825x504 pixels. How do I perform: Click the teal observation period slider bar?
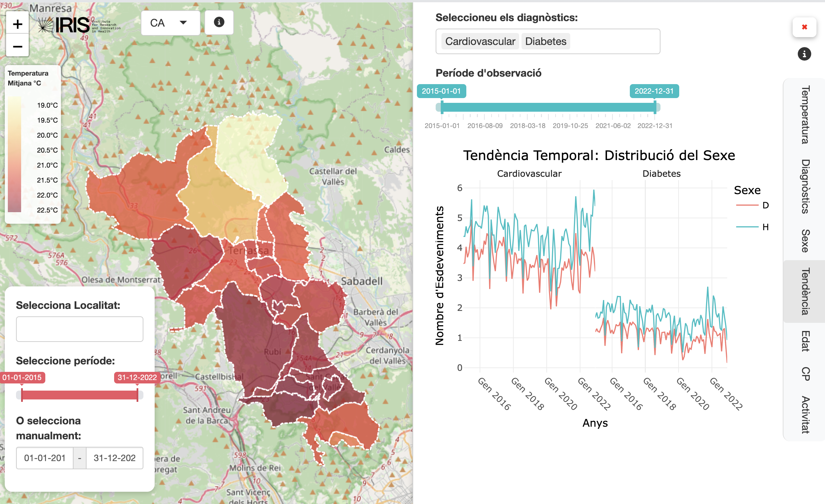548,108
